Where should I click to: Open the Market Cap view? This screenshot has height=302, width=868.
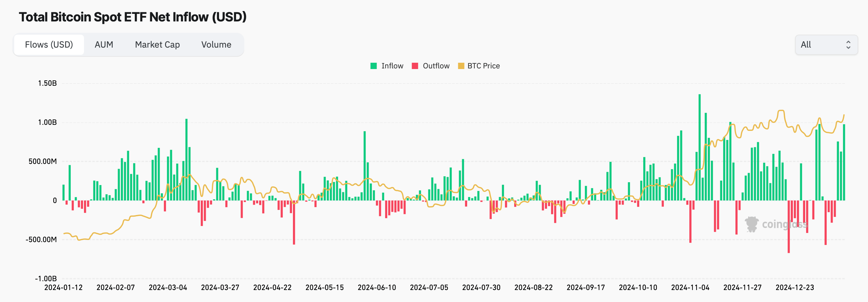(x=157, y=44)
